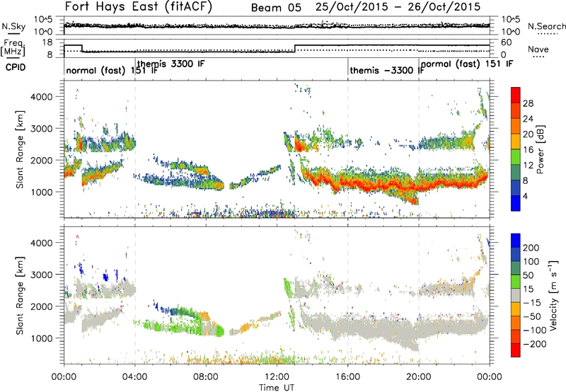Click the '200' tick on the Velocity scale

pyautogui.click(x=531, y=248)
